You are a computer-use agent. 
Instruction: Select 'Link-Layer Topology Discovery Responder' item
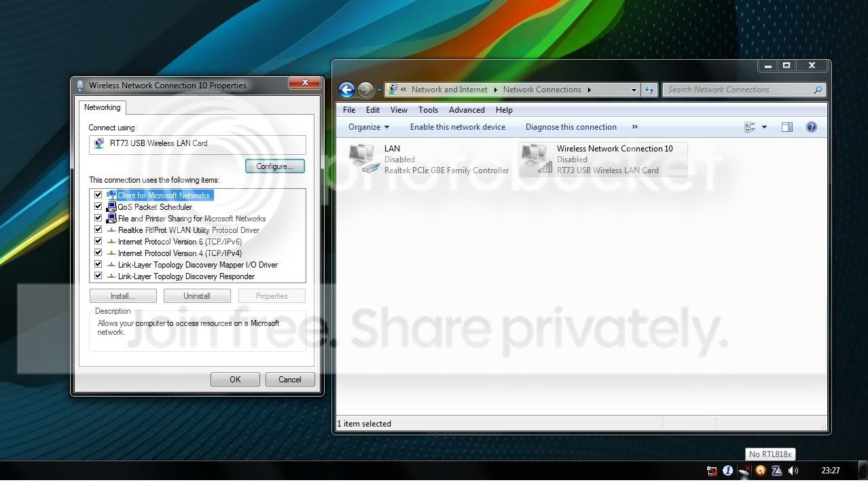click(186, 276)
